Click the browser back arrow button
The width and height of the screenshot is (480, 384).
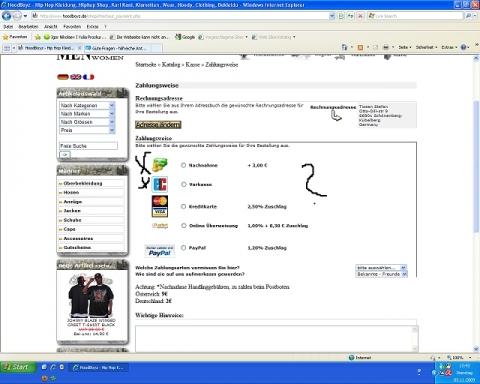point(7,16)
